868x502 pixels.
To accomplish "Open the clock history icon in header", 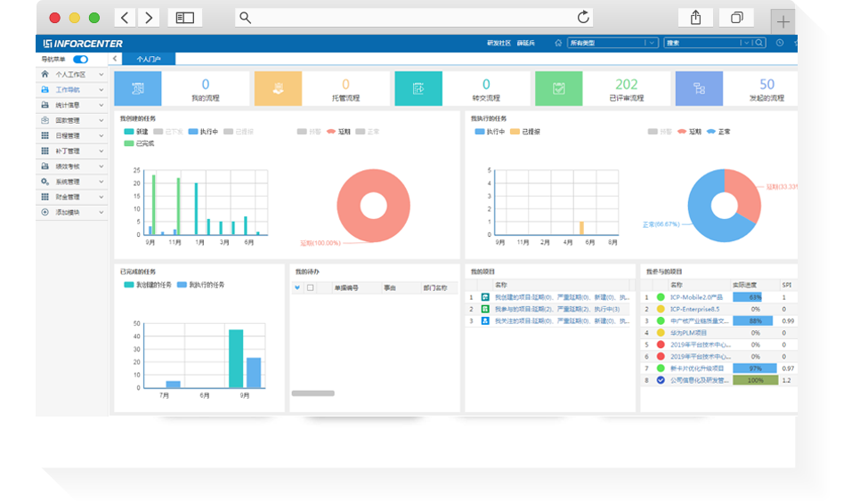I will pos(780,43).
